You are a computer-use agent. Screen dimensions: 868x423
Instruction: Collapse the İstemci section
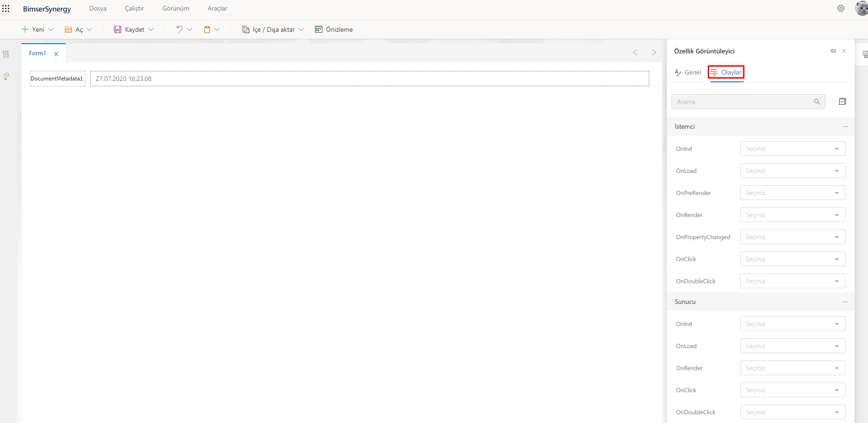845,126
